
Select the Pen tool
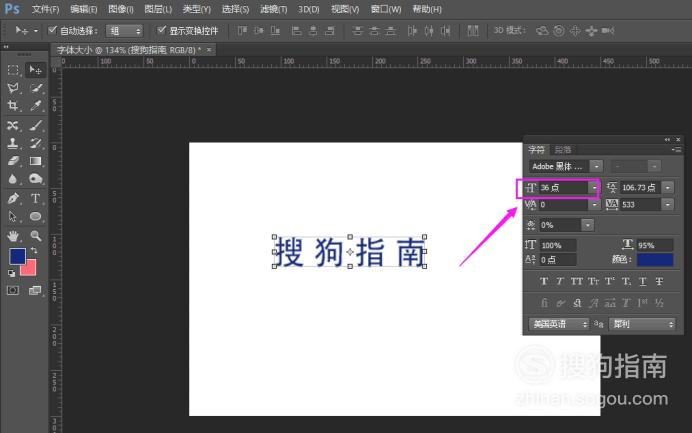click(x=13, y=199)
